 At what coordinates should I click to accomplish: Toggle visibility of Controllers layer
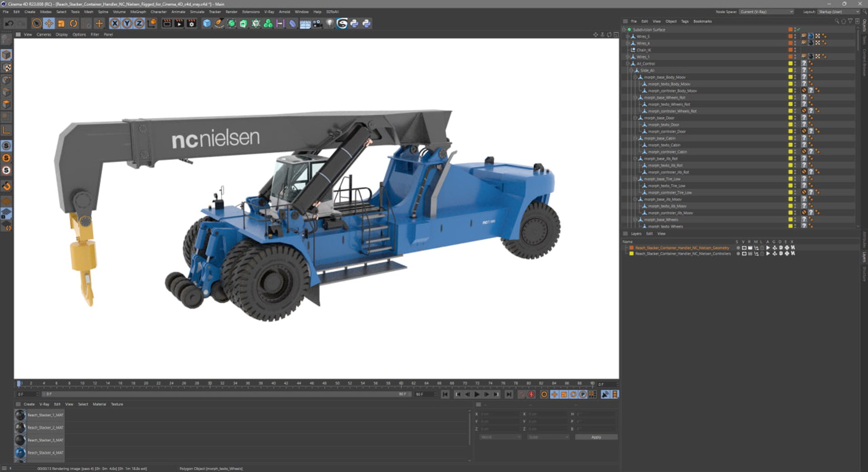pos(744,253)
